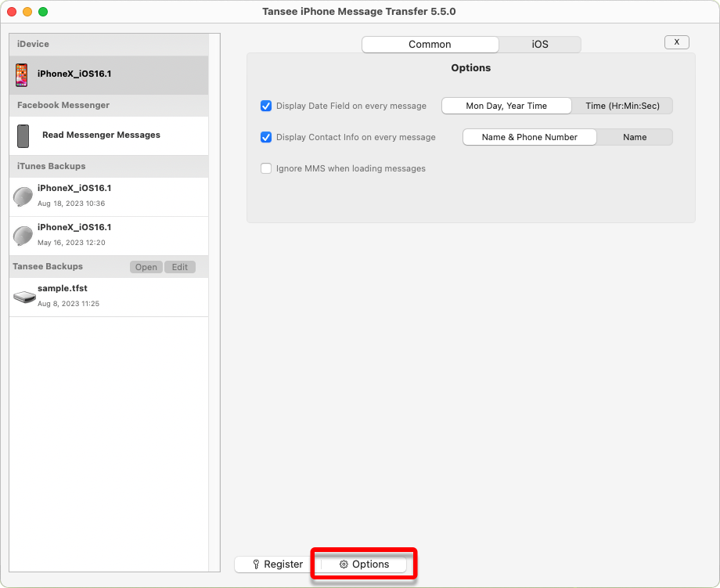Viewport: 720px width, 588px height.
Task: Select the May 16, 2023 12:20 iTunes backup
Action: pos(109,236)
